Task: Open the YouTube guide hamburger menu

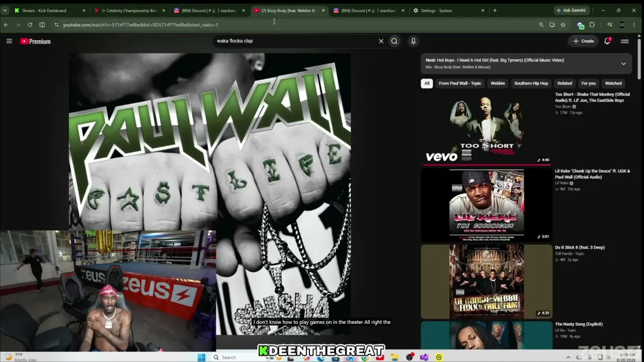Action: pos(9,41)
